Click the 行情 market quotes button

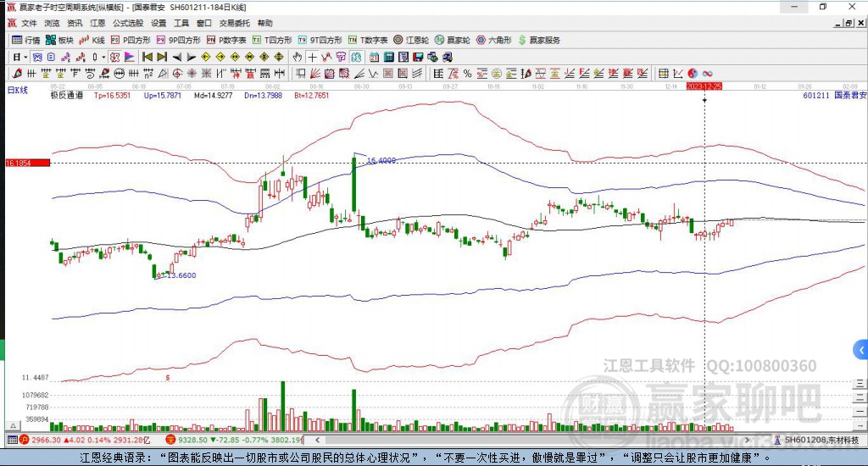coord(26,40)
